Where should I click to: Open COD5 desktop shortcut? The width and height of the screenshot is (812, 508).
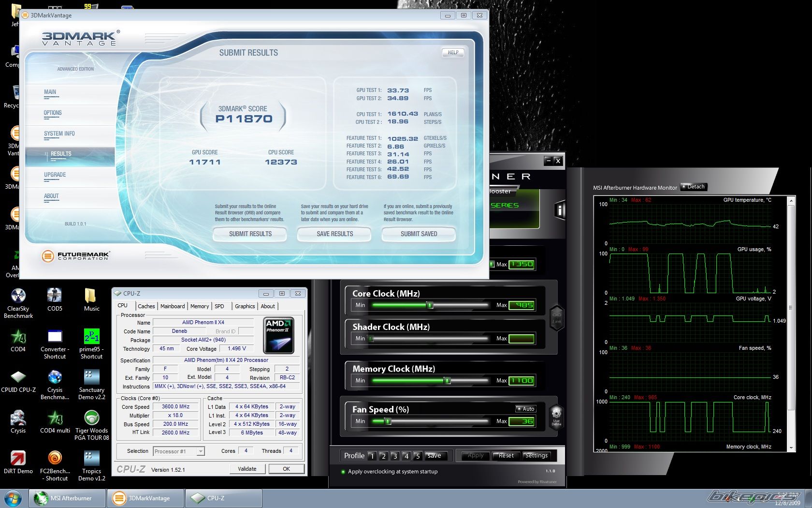(55, 300)
